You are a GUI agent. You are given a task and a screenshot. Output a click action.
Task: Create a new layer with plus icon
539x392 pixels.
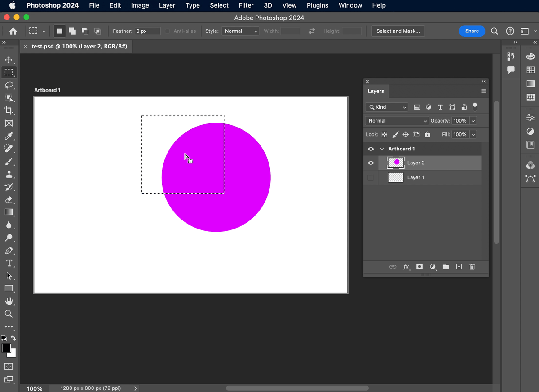459,267
